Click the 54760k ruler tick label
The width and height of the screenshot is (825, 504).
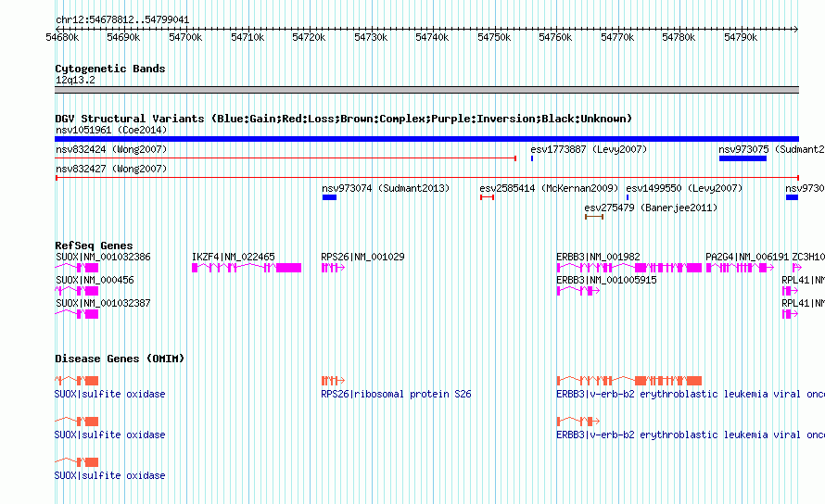click(x=555, y=37)
